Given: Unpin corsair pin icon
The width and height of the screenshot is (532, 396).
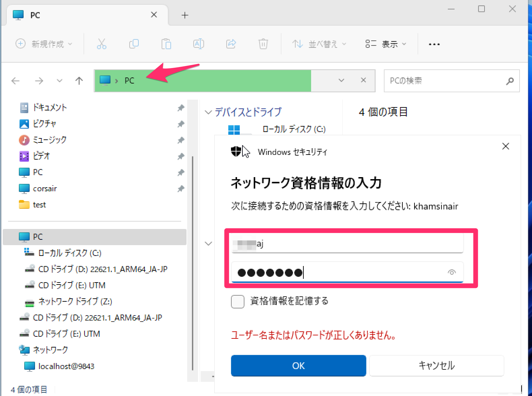Looking at the screenshot, I should point(181,189).
